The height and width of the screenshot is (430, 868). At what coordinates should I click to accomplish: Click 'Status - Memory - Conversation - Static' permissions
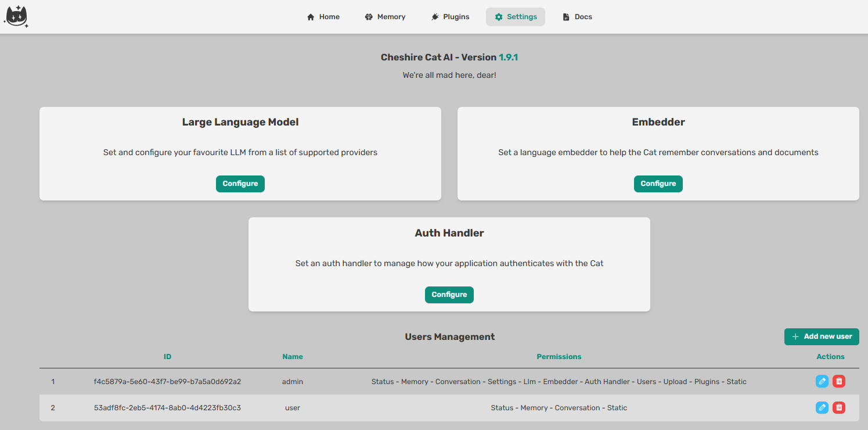[x=559, y=408]
